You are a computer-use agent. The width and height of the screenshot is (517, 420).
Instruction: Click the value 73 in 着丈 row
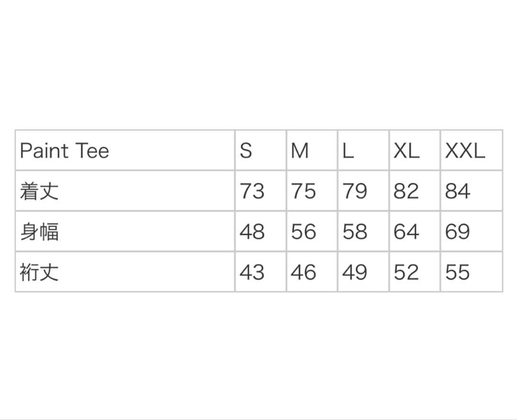pos(252,191)
